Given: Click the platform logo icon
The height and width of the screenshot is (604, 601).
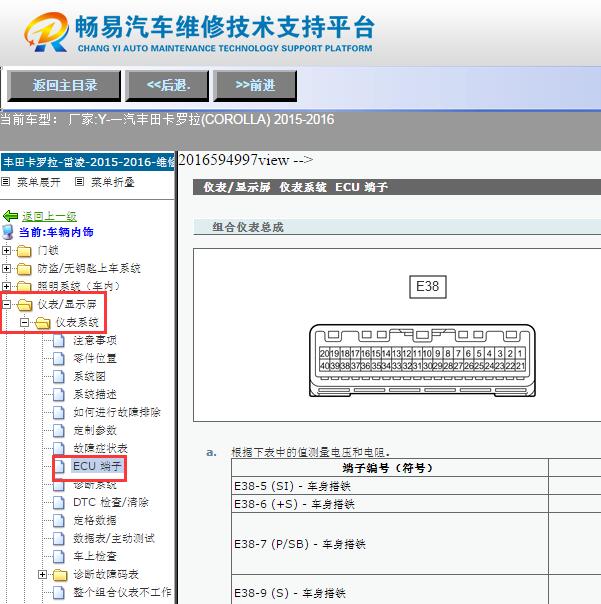Looking at the screenshot, I should pos(46,32).
